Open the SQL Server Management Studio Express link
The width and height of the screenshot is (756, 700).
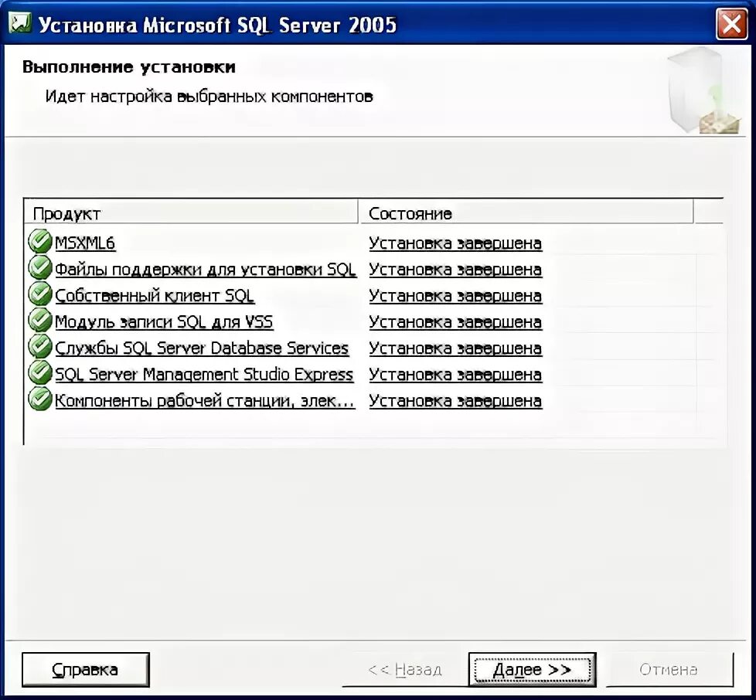(x=204, y=374)
